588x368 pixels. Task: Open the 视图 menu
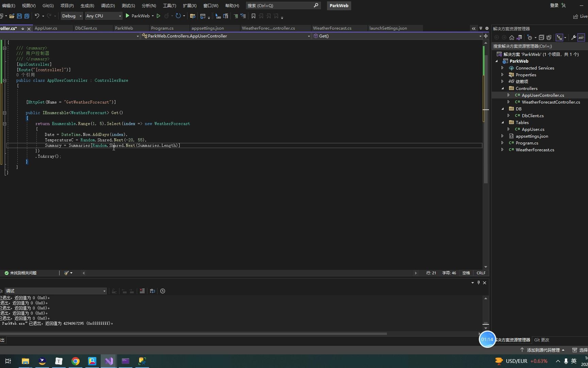(28, 5)
